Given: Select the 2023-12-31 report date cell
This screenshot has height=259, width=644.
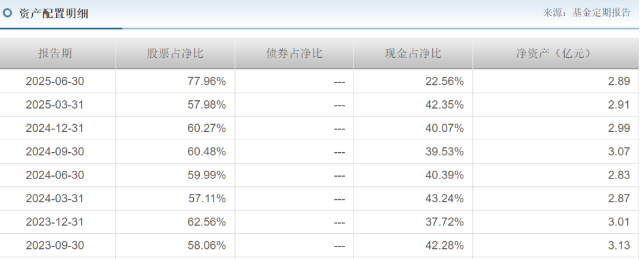Looking at the screenshot, I should 55,222.
